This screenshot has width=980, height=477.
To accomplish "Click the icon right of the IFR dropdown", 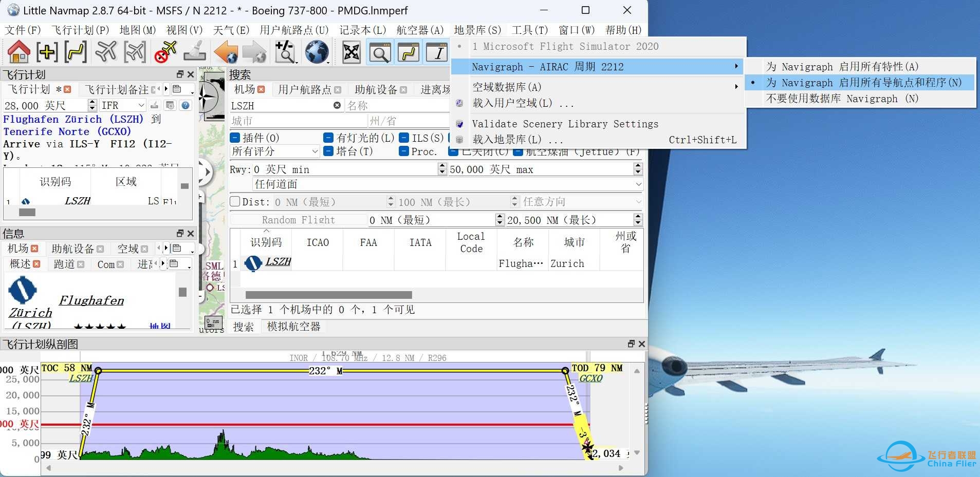I will [x=155, y=105].
